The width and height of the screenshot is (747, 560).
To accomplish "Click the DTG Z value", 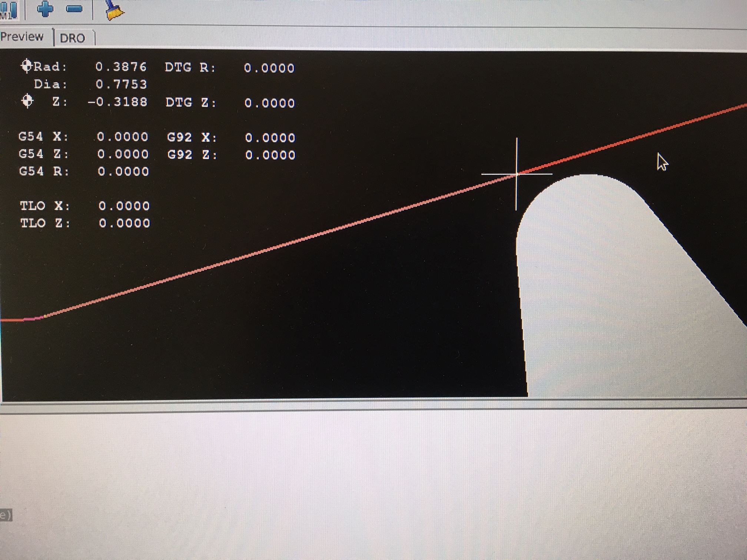I will [x=270, y=103].
